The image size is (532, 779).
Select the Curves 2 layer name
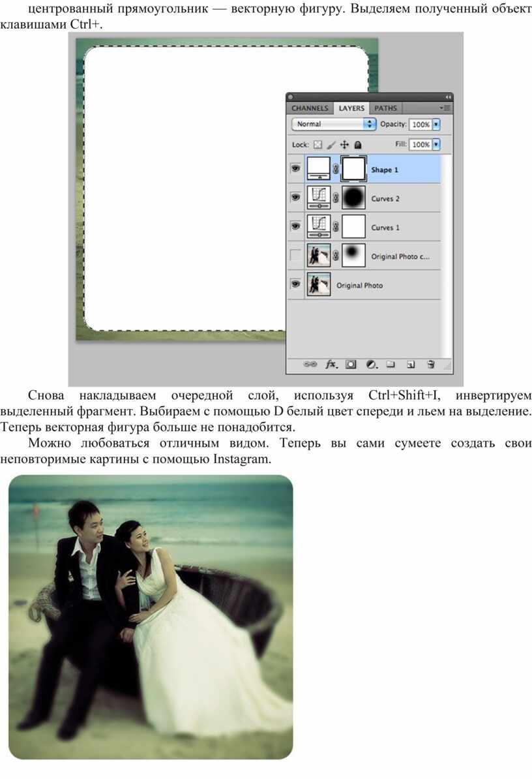385,198
